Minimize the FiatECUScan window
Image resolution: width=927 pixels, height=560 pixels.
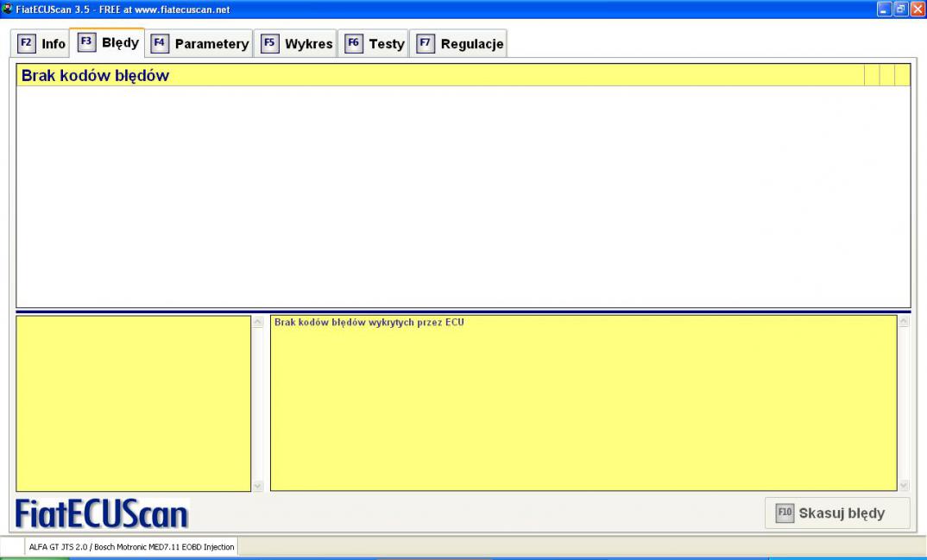(884, 9)
